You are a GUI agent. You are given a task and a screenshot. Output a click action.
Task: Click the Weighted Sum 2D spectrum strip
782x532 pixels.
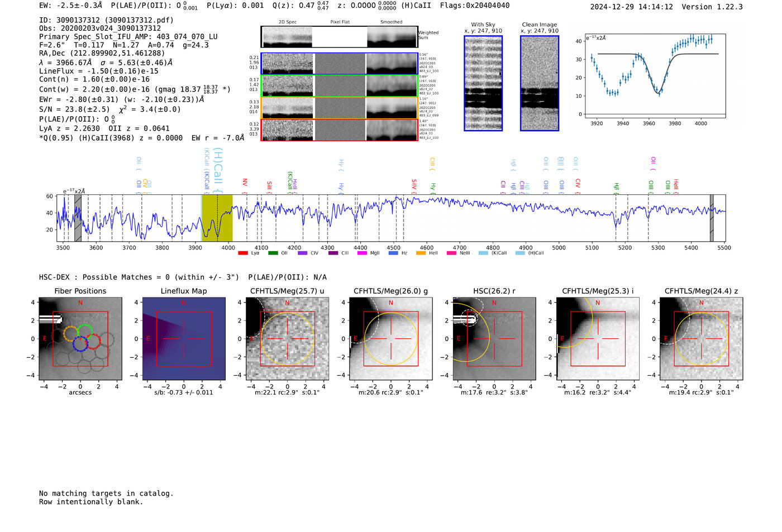click(x=339, y=37)
